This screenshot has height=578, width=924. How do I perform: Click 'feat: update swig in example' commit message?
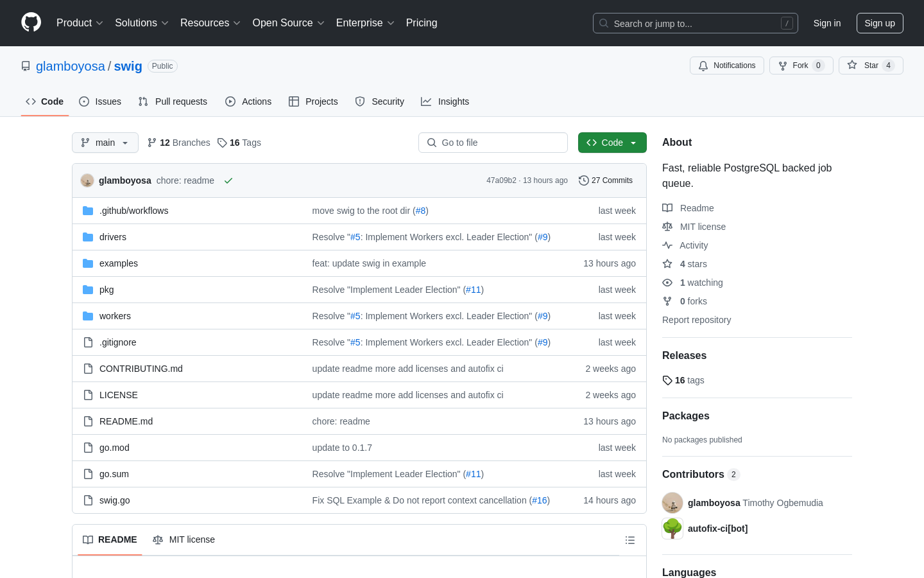[x=369, y=263]
